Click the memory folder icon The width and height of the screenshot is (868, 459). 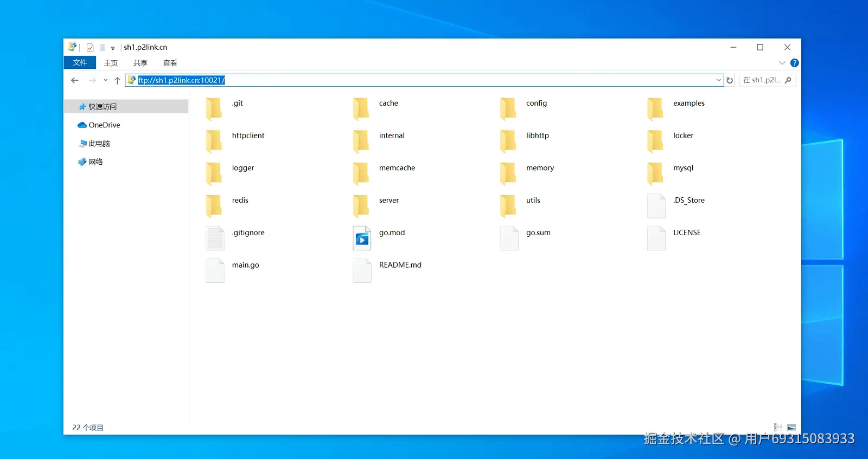[508, 173]
